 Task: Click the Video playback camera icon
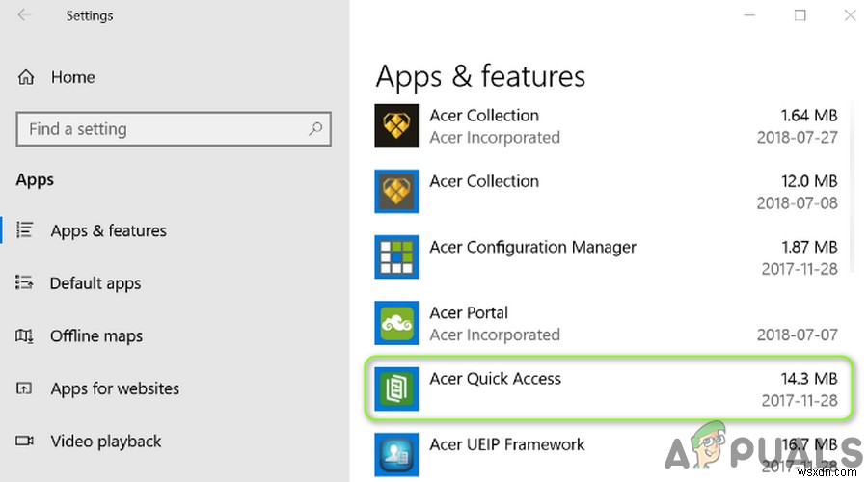(x=24, y=441)
